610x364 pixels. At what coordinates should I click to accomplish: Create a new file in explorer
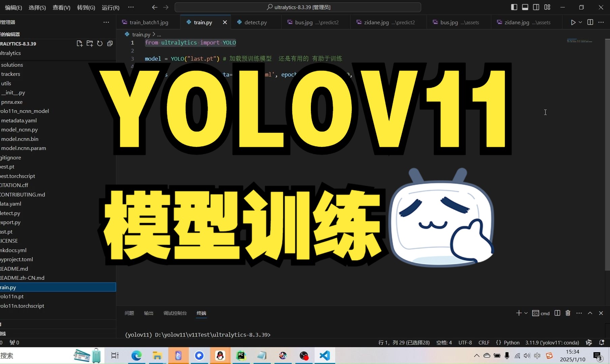80,43
